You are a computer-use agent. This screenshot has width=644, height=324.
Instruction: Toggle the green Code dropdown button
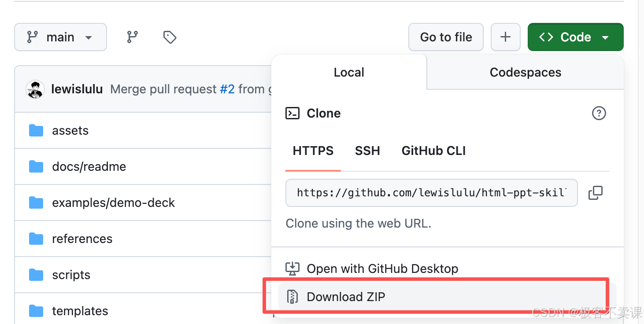575,37
